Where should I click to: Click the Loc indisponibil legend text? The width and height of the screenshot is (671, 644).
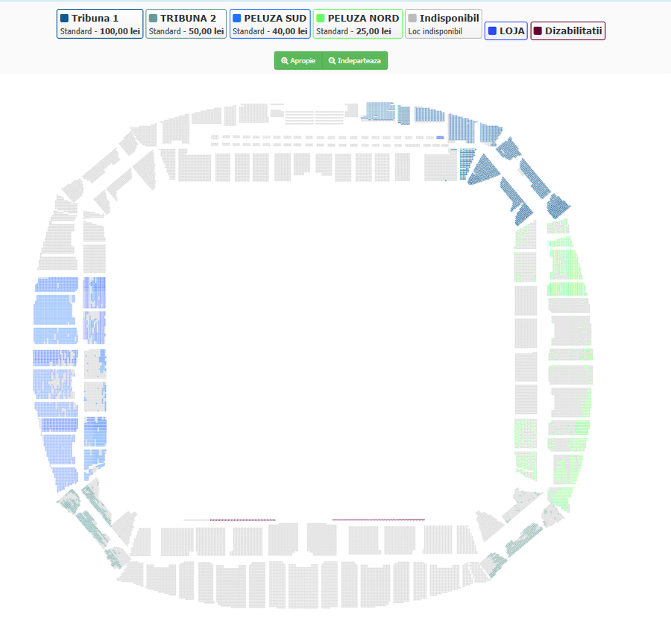pyautogui.click(x=435, y=31)
